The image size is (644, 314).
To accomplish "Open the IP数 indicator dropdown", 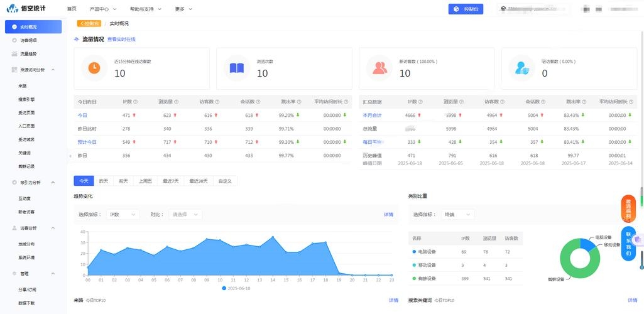I will pos(123,214).
